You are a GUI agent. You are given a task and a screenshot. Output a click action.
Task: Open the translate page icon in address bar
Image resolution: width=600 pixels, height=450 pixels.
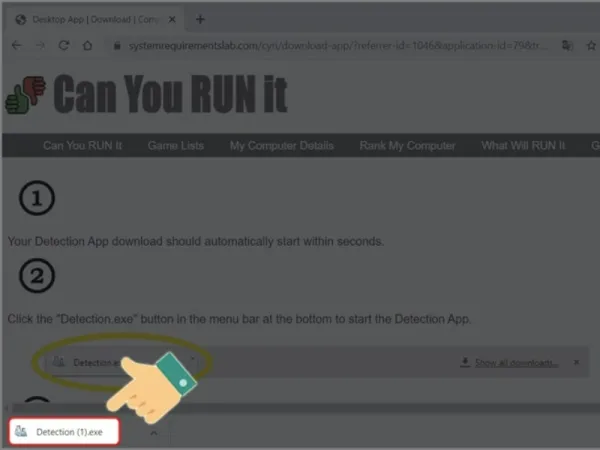567,46
